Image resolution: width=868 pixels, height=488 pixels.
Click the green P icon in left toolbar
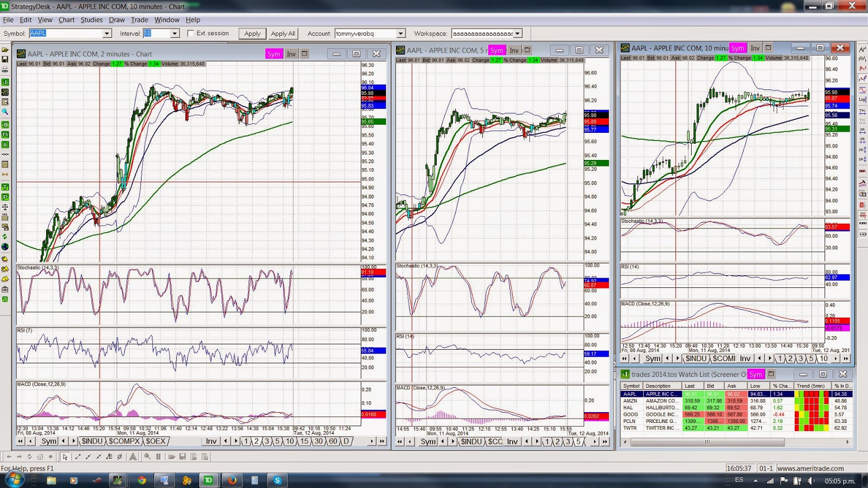tap(5, 197)
